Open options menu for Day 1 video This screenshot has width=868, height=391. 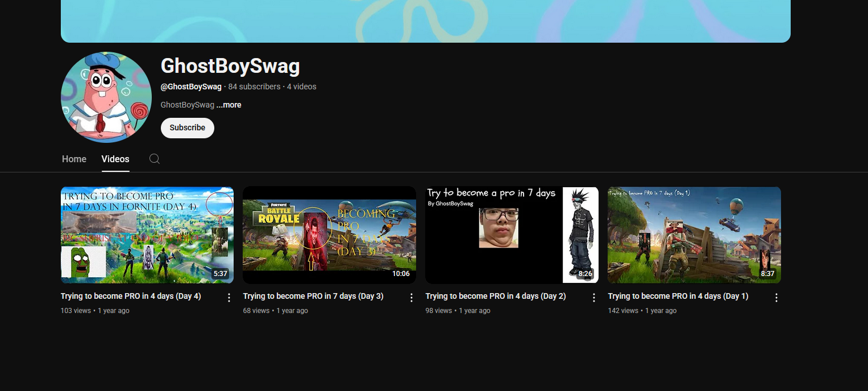pos(776,298)
